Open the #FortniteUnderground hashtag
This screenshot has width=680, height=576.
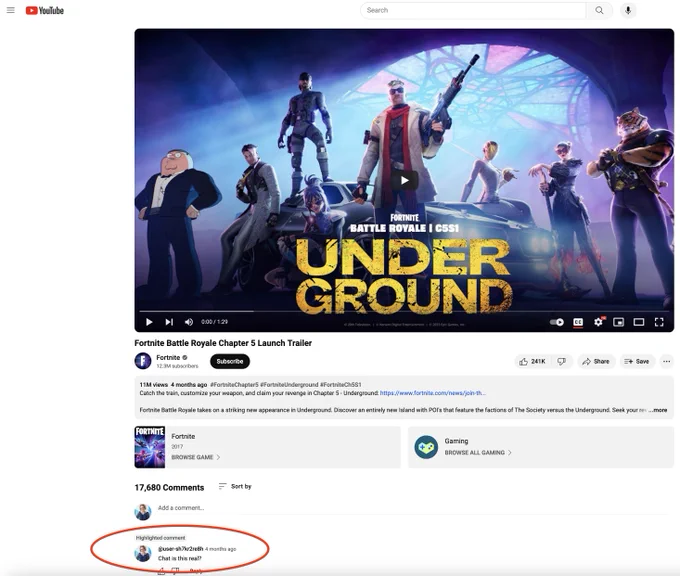pos(289,385)
